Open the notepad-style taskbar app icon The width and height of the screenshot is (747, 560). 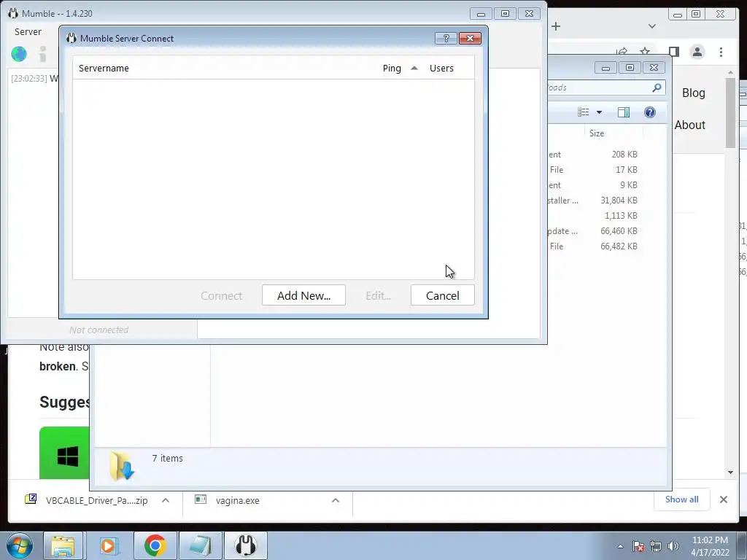(x=200, y=545)
